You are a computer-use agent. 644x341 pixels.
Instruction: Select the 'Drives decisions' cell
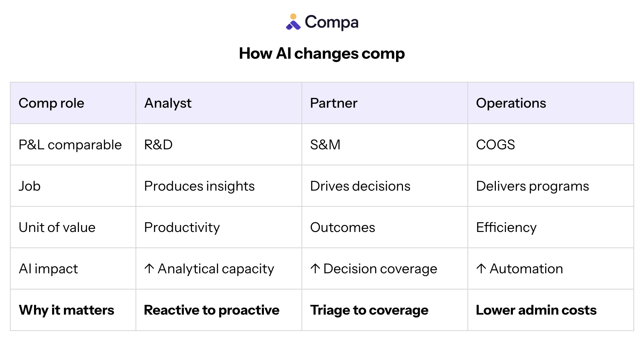360,186
